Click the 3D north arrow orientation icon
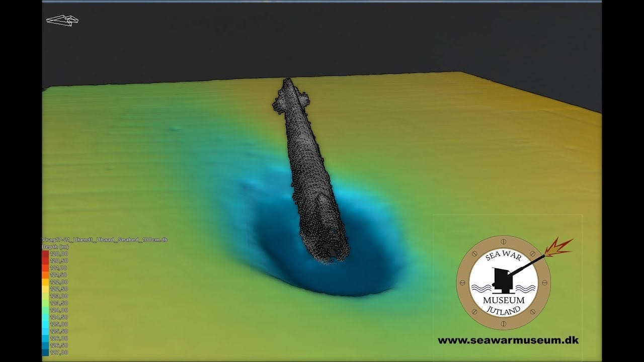This screenshot has width=644, height=362. tap(62, 20)
